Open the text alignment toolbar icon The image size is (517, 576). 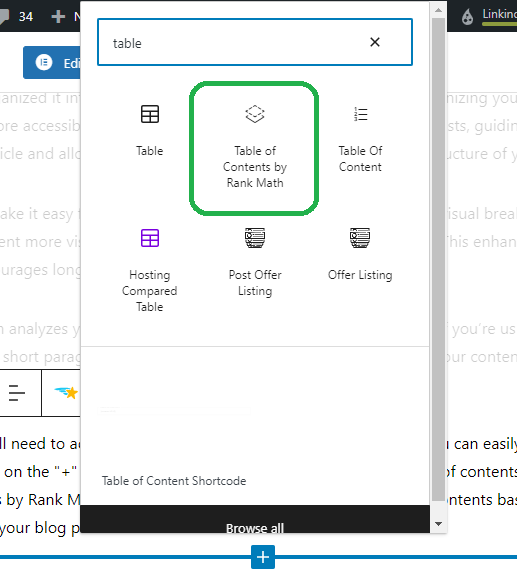tap(17, 393)
